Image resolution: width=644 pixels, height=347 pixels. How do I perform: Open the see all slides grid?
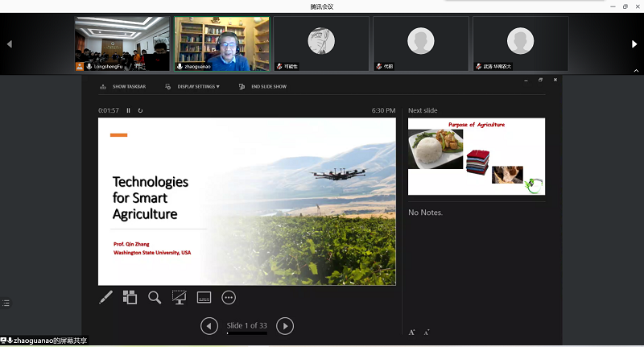click(130, 297)
